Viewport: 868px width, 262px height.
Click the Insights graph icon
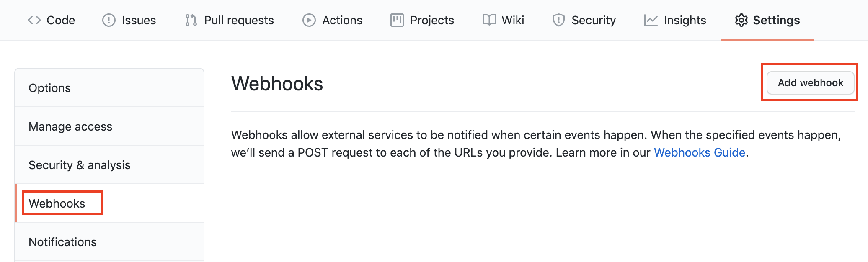point(651,20)
